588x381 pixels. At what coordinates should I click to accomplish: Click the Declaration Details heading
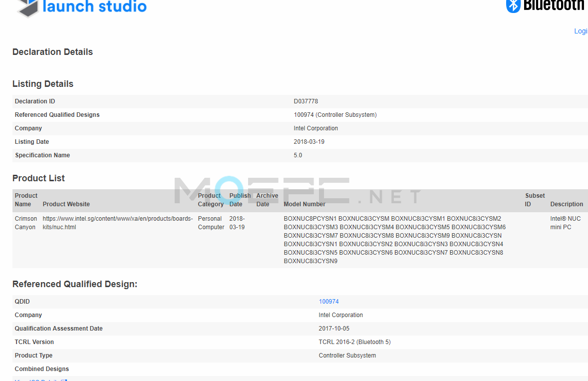(x=52, y=52)
